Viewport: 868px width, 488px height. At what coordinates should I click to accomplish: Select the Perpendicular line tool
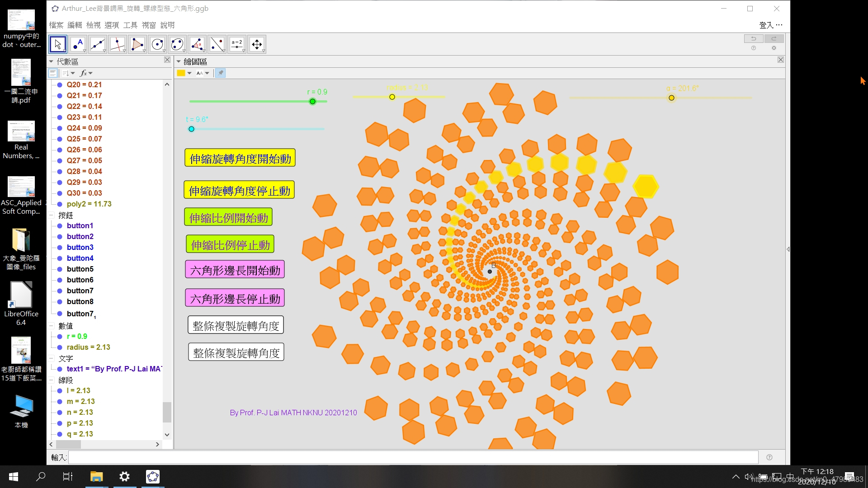click(118, 44)
